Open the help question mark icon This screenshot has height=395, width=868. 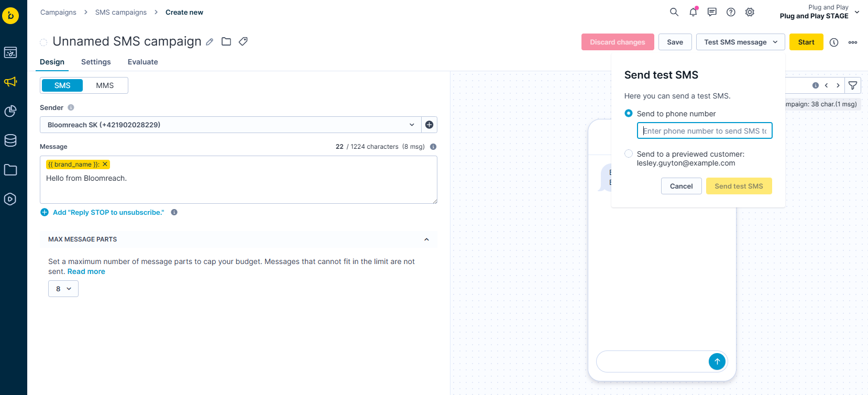(731, 12)
